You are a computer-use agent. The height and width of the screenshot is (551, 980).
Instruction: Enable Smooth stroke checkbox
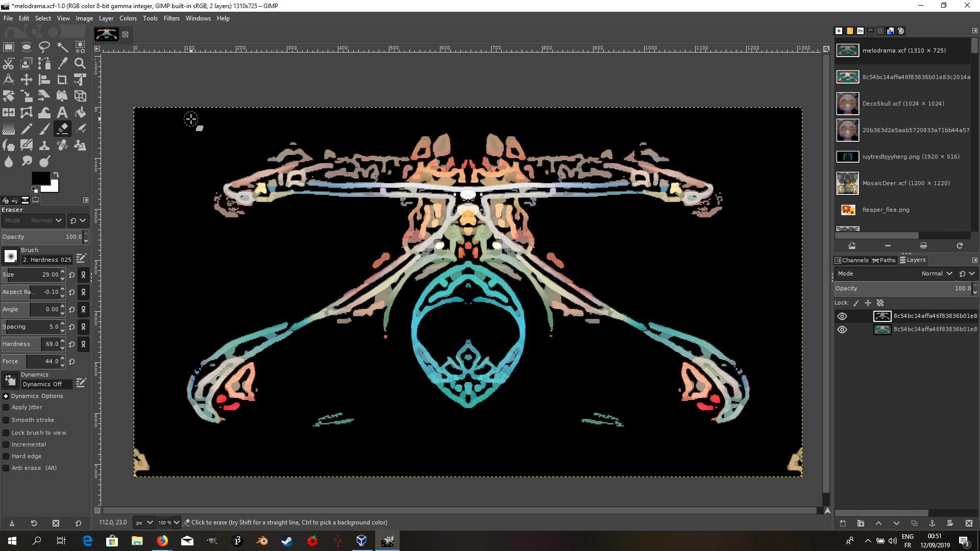tap(6, 420)
